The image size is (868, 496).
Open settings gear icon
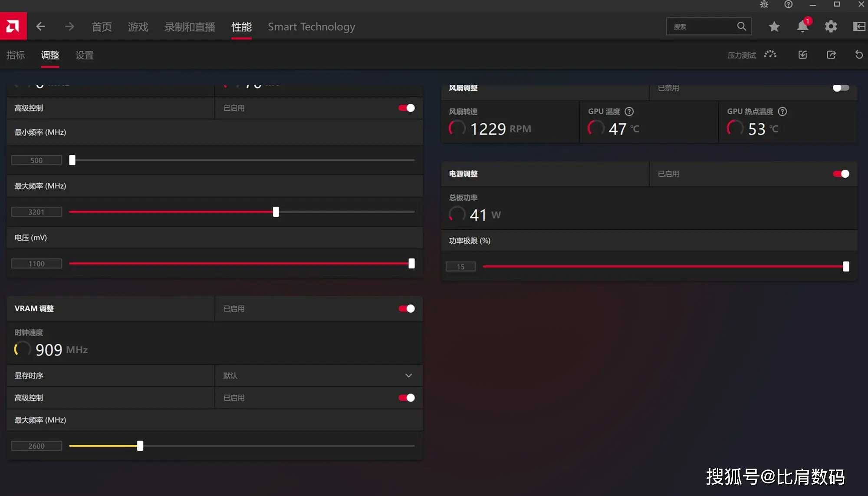831,26
